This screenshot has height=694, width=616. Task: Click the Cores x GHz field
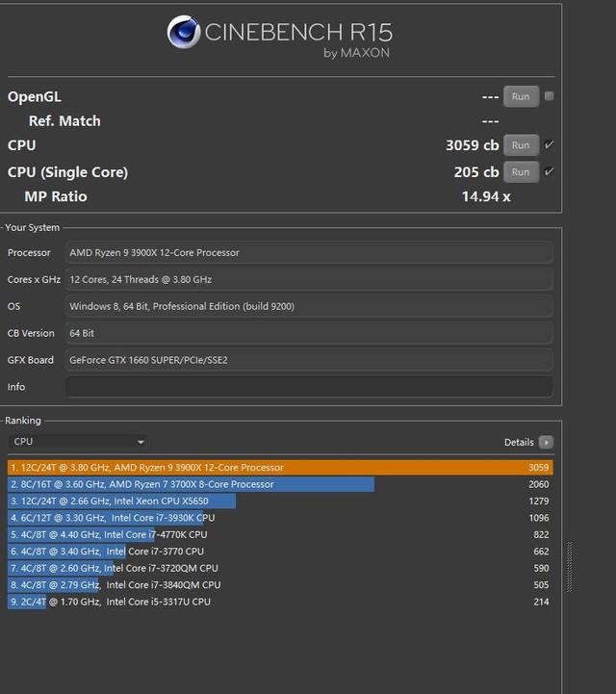pyautogui.click(x=309, y=280)
